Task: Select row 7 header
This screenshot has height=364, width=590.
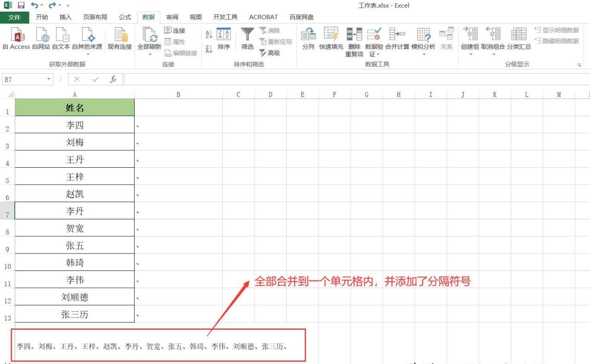Action: pyautogui.click(x=7, y=211)
